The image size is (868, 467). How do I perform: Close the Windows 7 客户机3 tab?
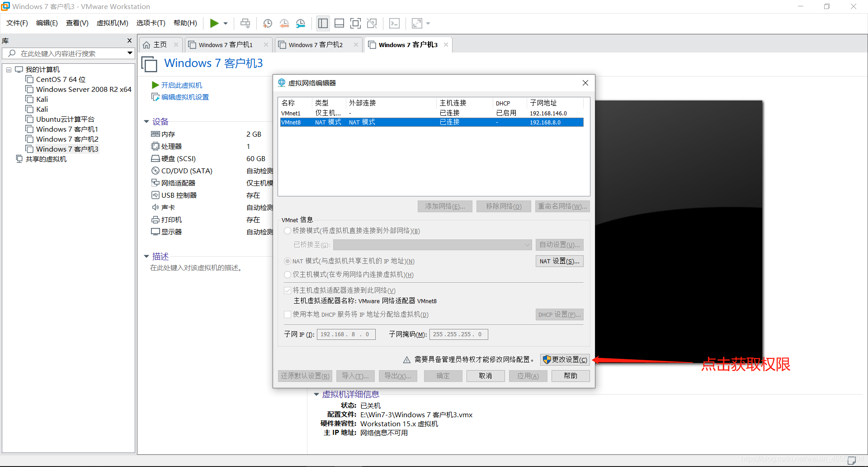click(446, 45)
